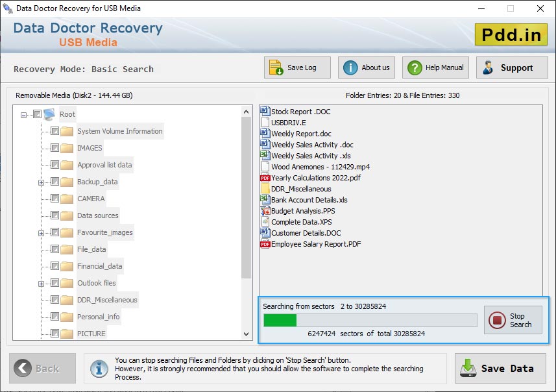This screenshot has height=392, width=556.
Task: Click the blue info icon in the hint bar
Action: (x=99, y=369)
